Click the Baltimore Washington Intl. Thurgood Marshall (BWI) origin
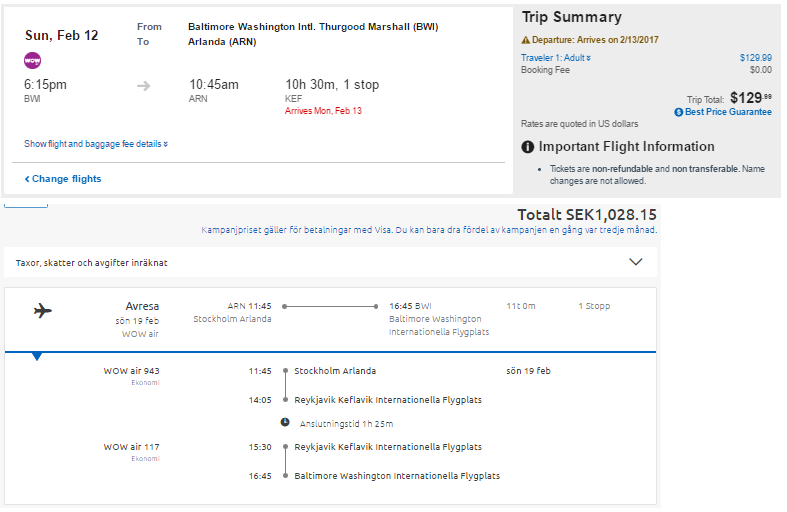The width and height of the screenshot is (787, 512). (x=313, y=27)
